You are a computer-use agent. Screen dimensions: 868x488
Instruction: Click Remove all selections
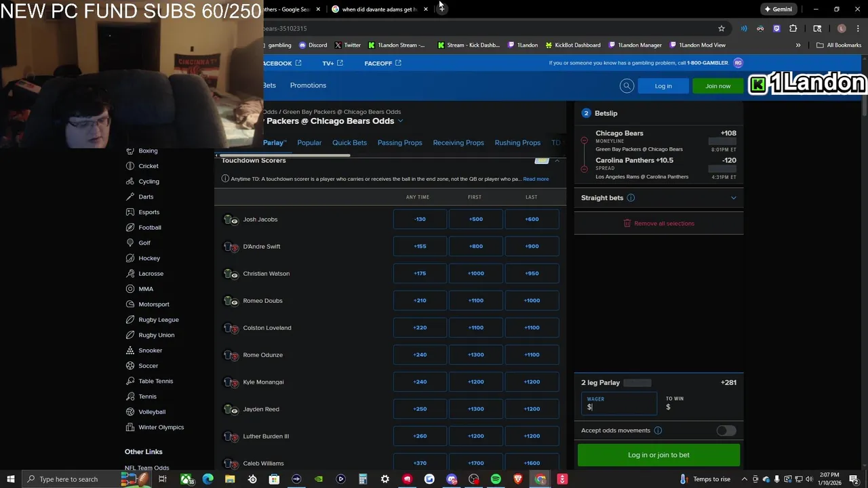pos(658,224)
